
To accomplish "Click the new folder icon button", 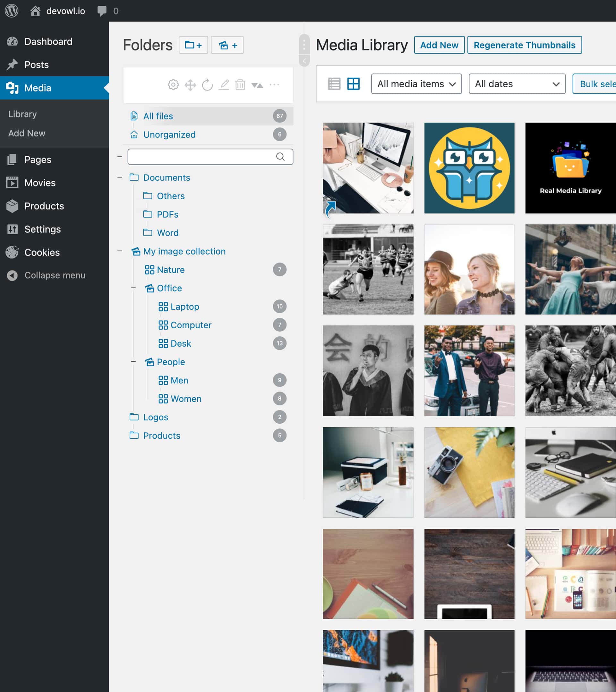I will coord(193,45).
